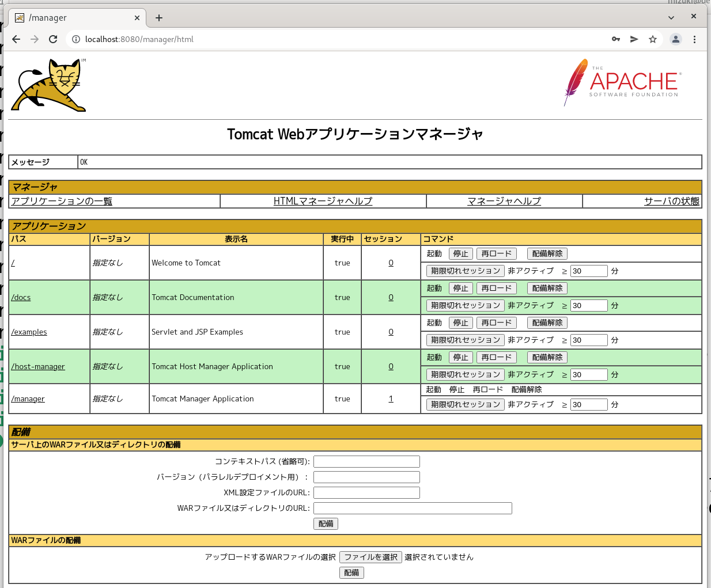
Task: Focus WARファイル又はディレクトリのURL field
Action: tap(413, 508)
